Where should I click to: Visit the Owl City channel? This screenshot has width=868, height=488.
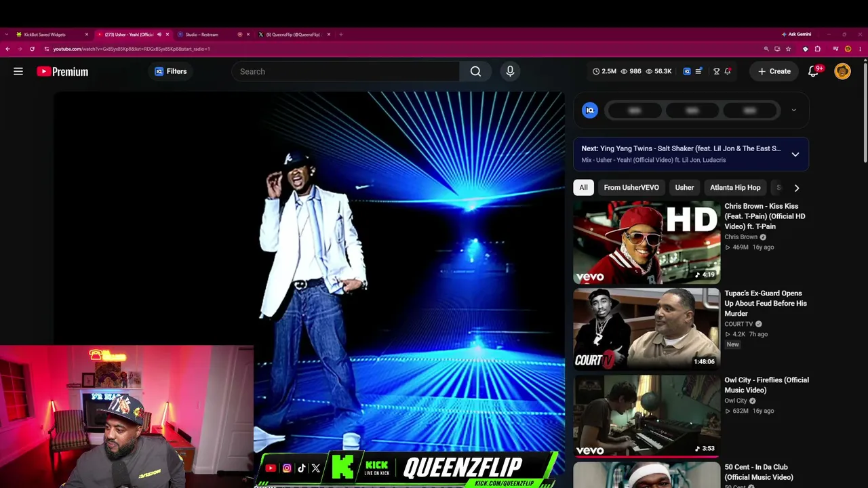tap(735, 401)
